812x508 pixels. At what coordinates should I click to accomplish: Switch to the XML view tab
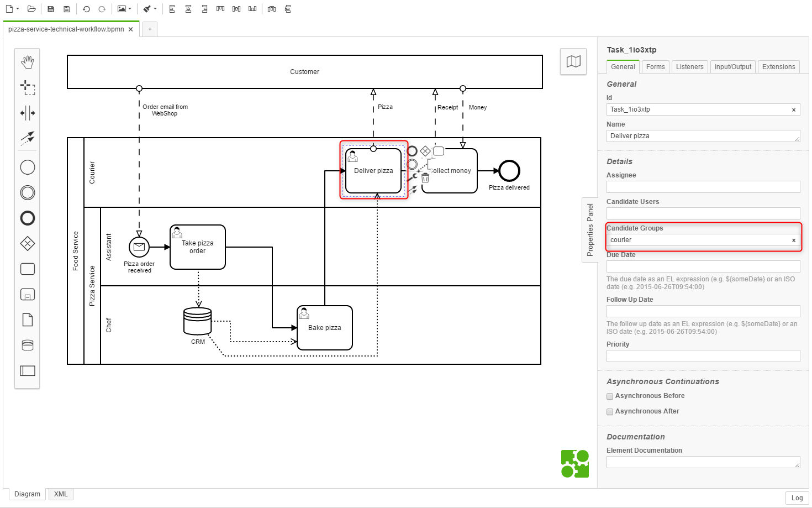61,494
